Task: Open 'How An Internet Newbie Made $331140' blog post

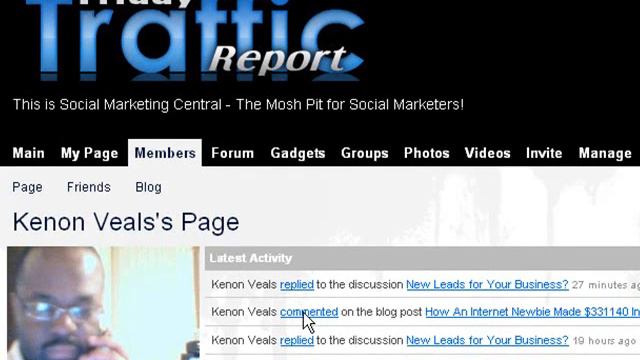Action: click(532, 312)
